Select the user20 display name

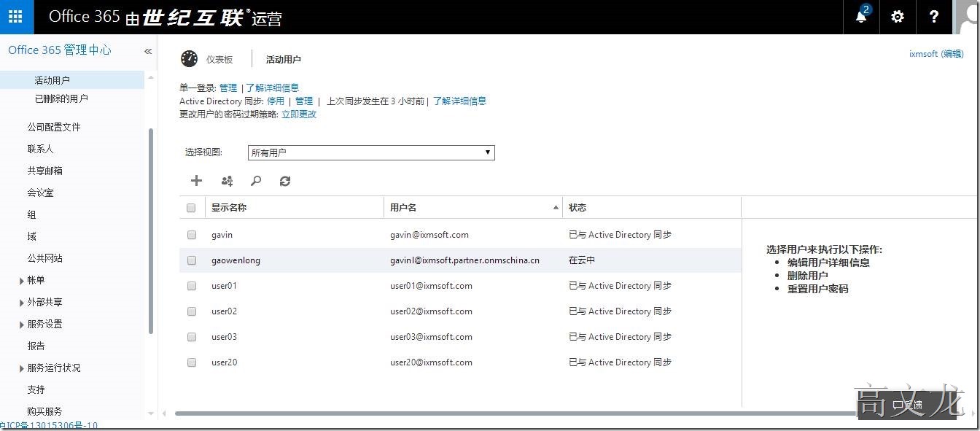point(224,362)
